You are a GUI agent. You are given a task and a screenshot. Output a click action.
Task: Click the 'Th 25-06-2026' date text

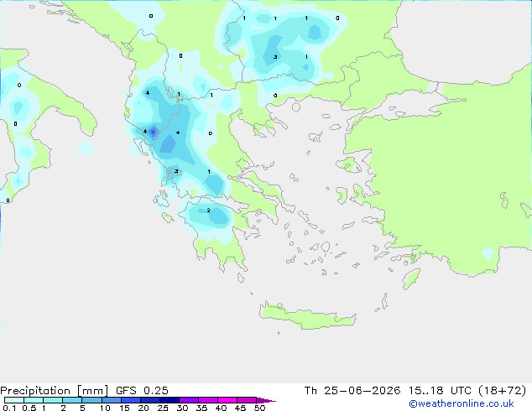(352, 391)
